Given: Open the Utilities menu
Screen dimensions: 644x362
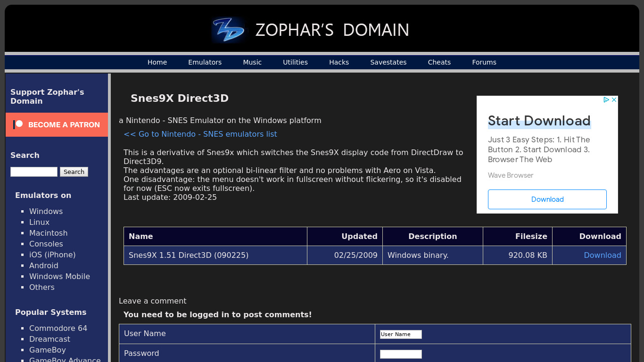Looking at the screenshot, I should coord(295,62).
